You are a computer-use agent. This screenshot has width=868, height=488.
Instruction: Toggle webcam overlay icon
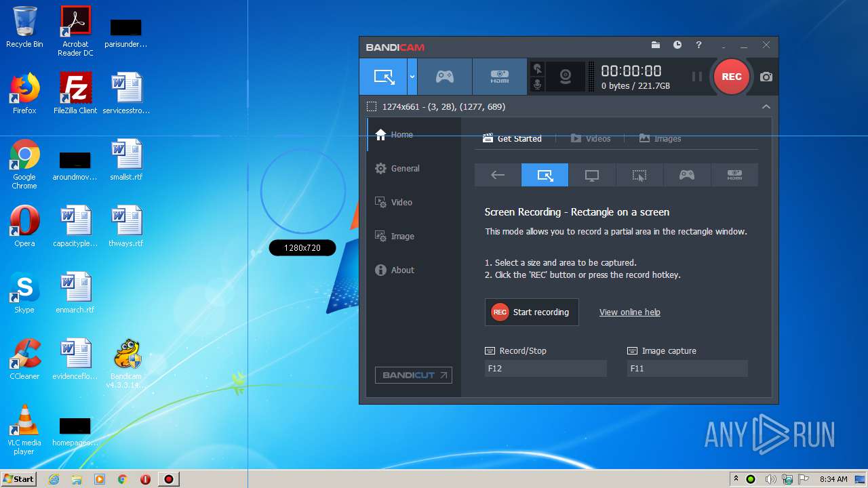point(565,77)
